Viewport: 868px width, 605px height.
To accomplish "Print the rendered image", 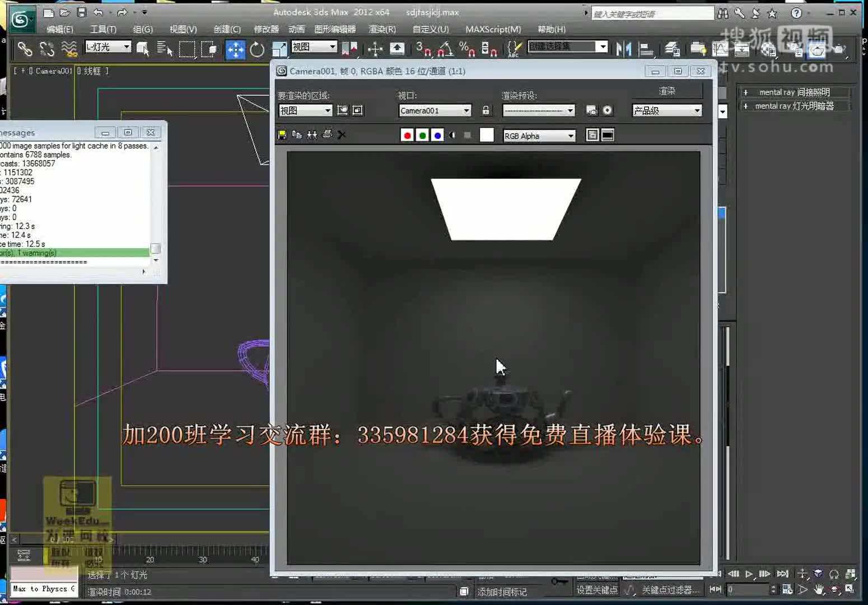I will point(327,134).
